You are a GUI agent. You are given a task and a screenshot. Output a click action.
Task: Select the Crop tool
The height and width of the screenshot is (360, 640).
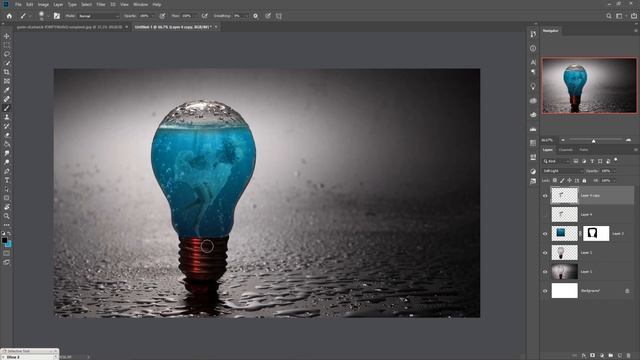tap(7, 72)
